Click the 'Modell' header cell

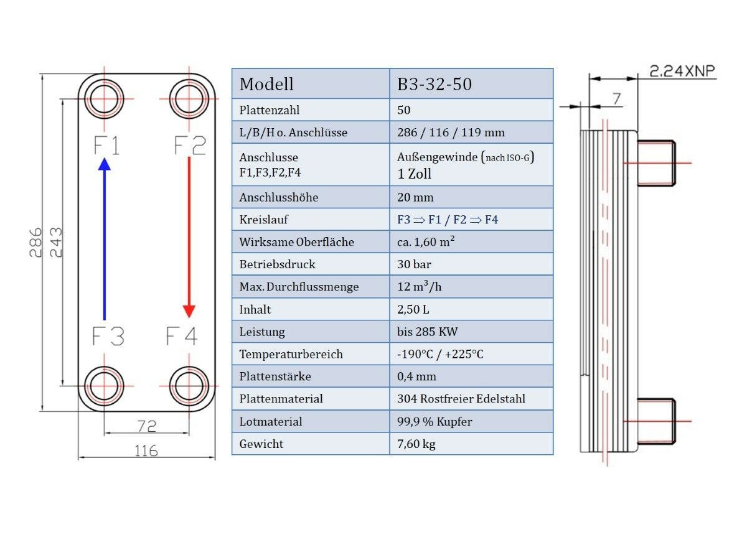click(311, 83)
